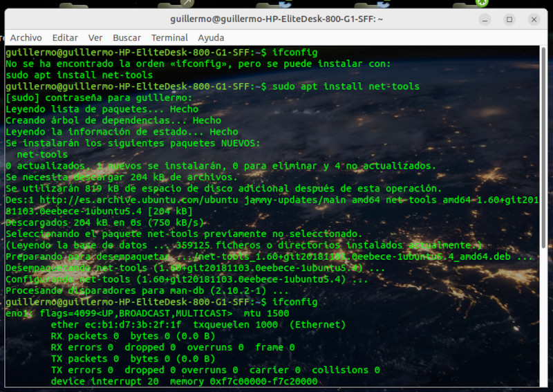The width and height of the screenshot is (553, 392).
Task: Click 'Descargados 204 kB en 0s (750 kB/s)' line
Action: point(105,223)
